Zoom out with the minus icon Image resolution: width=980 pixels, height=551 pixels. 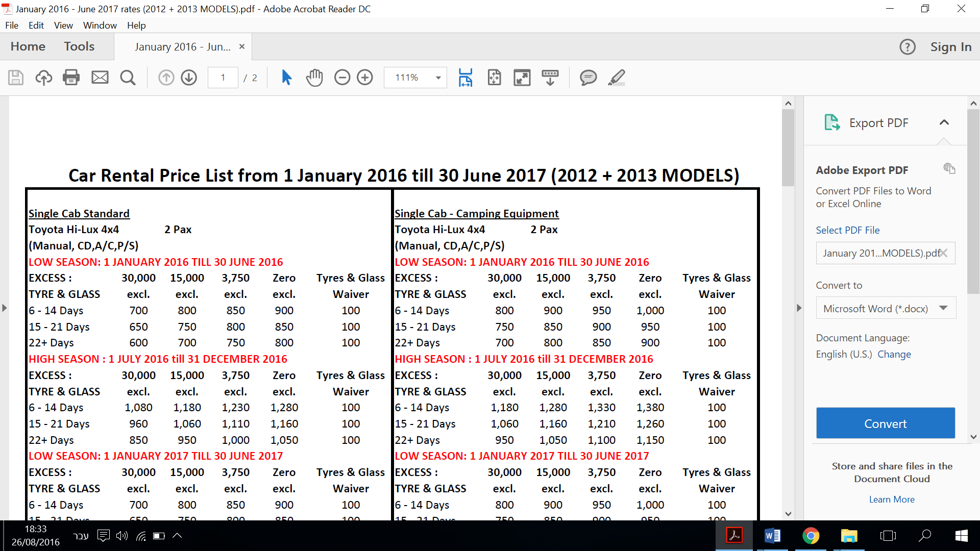tap(342, 78)
